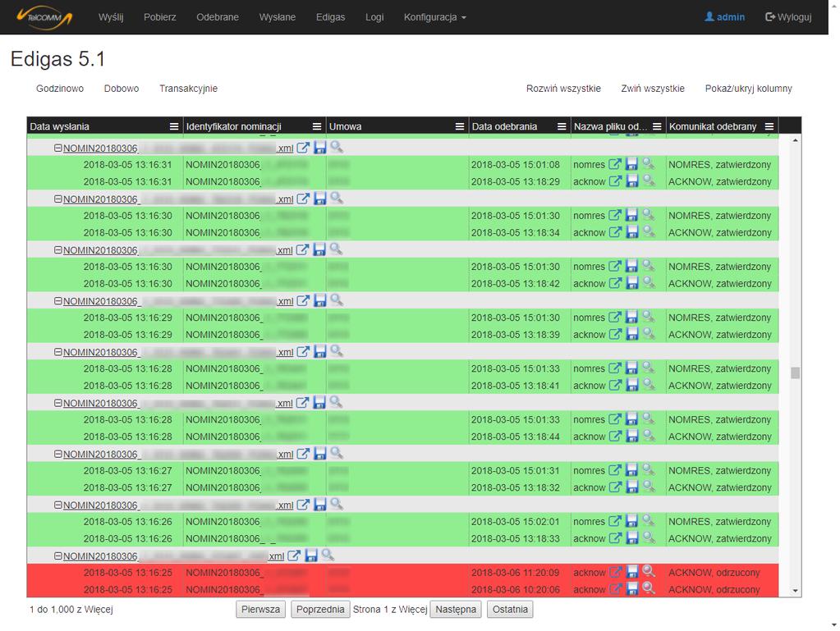Go to the Następna page
The width and height of the screenshot is (840, 631).
(x=456, y=609)
